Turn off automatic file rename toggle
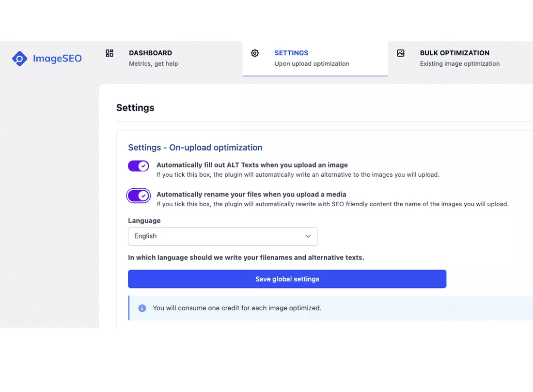 tap(139, 196)
